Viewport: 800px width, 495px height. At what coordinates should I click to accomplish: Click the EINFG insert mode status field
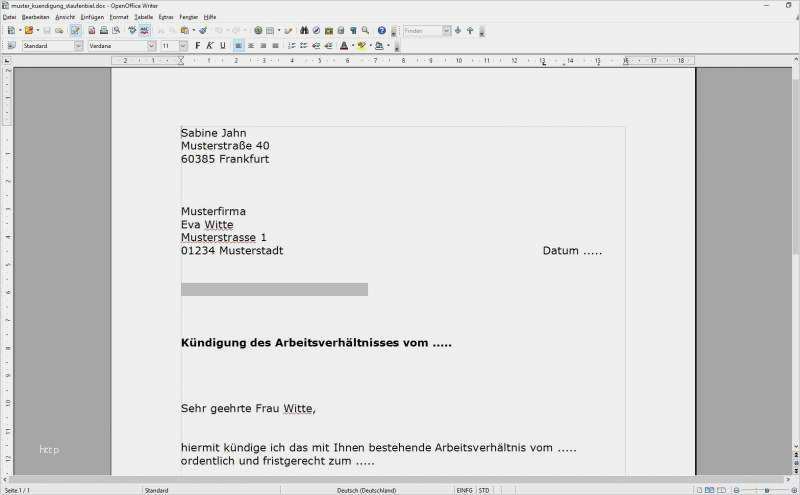465,490
